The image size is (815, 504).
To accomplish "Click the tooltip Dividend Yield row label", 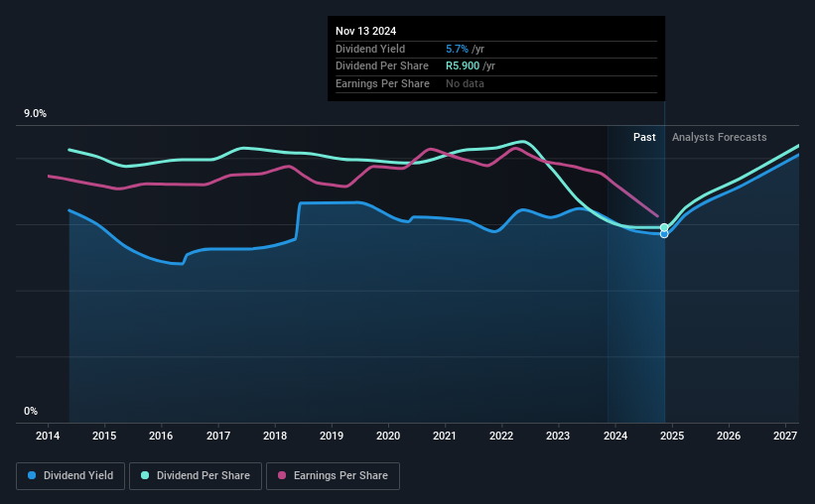I will (370, 49).
